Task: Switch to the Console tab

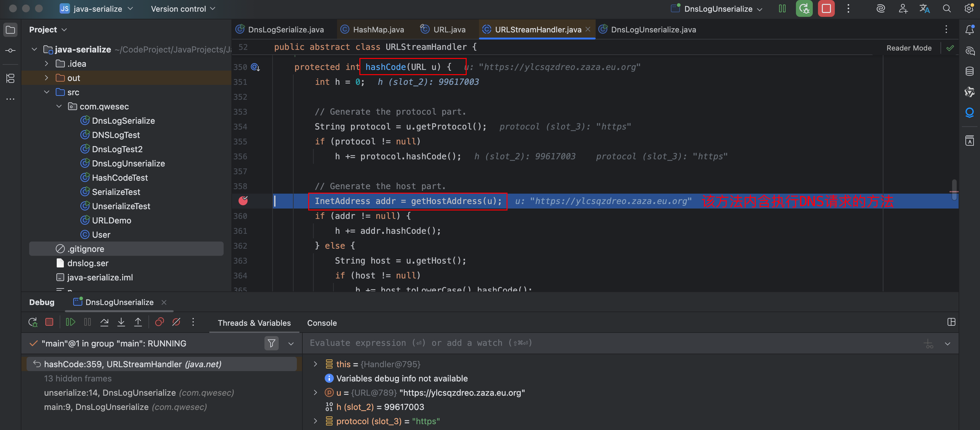Action: click(x=321, y=323)
